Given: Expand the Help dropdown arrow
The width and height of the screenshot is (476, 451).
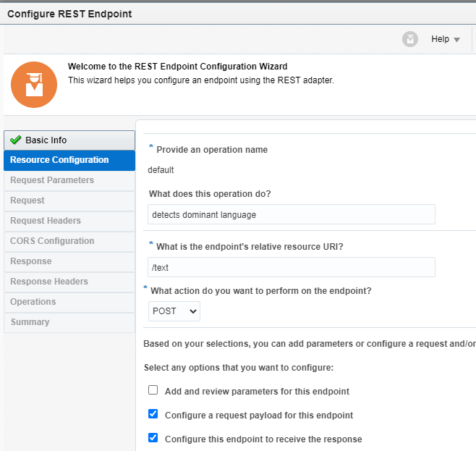Looking at the screenshot, I should [456, 40].
